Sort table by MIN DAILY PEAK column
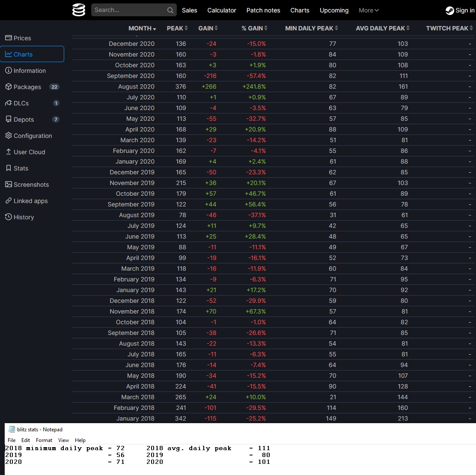Image resolution: width=476 pixels, height=475 pixels. tap(312, 28)
